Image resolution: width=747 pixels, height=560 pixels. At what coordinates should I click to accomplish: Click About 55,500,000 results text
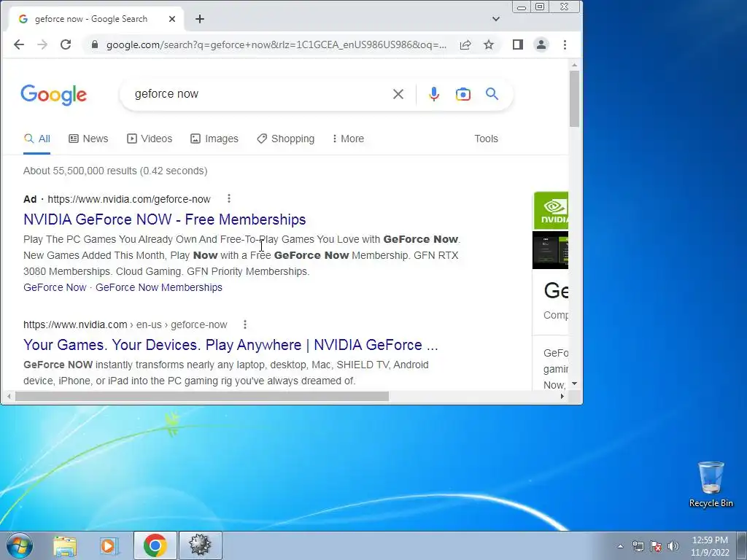(115, 171)
